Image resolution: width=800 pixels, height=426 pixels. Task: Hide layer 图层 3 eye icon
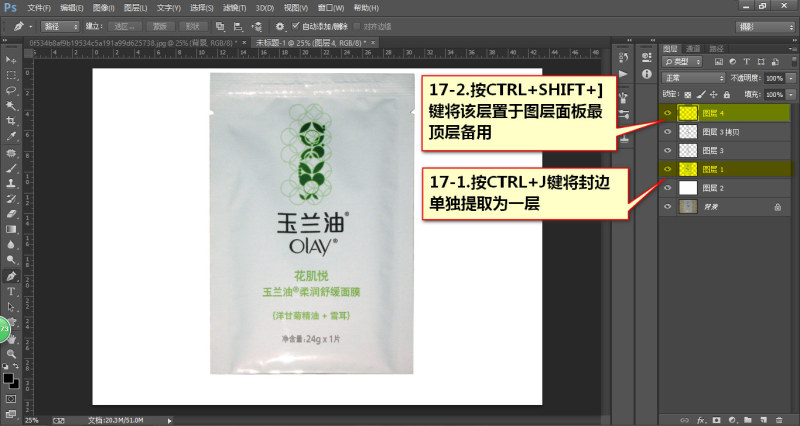pyautogui.click(x=667, y=151)
